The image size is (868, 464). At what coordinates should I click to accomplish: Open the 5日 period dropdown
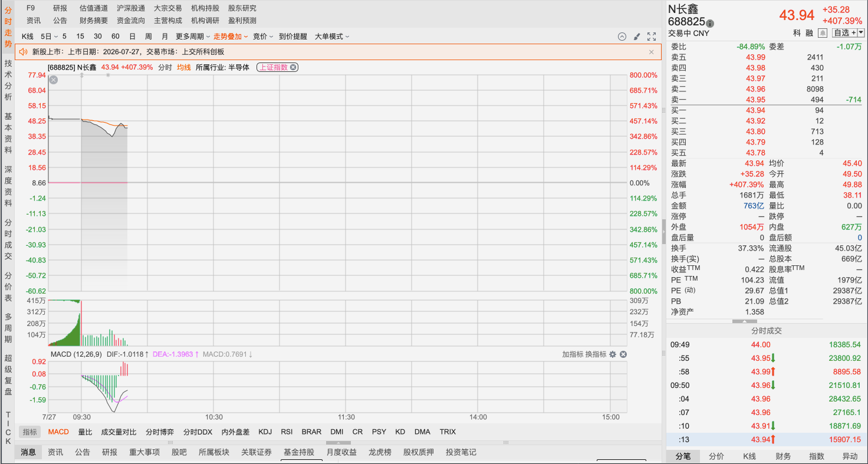click(x=50, y=37)
